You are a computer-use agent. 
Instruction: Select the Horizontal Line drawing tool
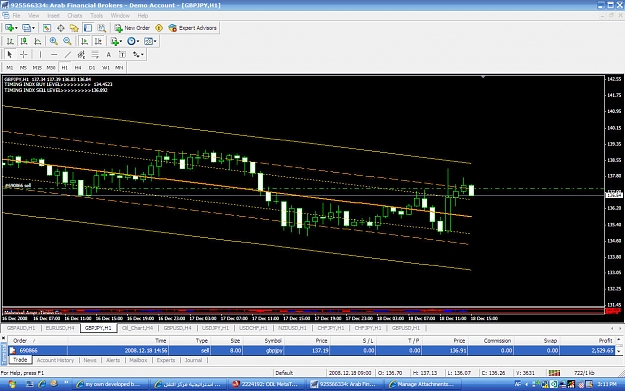click(x=54, y=55)
